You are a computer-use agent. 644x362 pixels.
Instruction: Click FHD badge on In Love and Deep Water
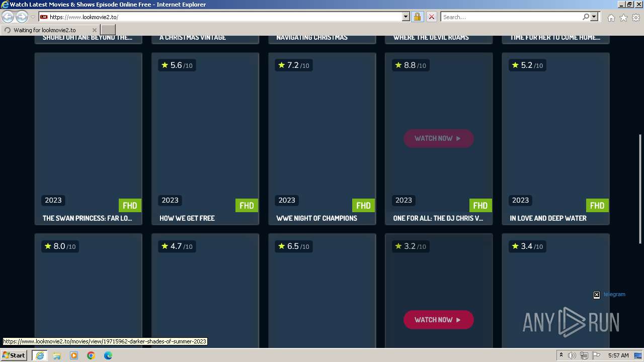click(x=597, y=206)
